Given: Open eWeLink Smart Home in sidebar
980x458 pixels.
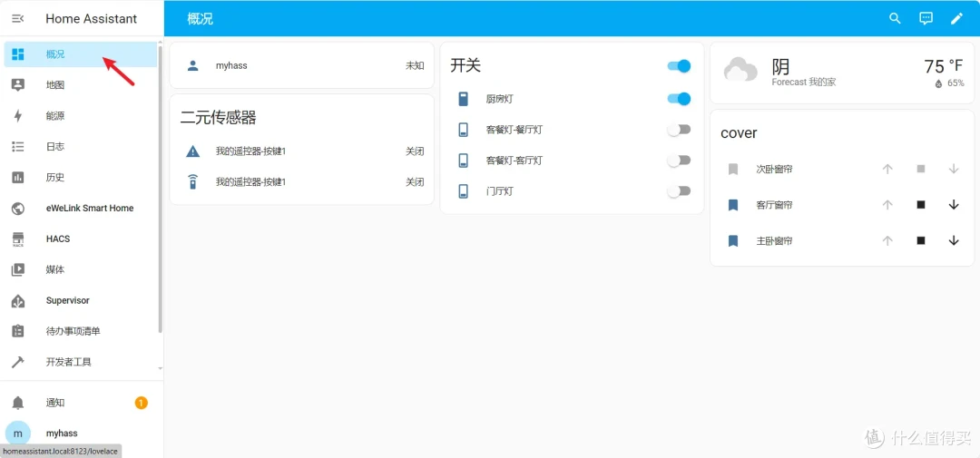Looking at the screenshot, I should [81, 208].
